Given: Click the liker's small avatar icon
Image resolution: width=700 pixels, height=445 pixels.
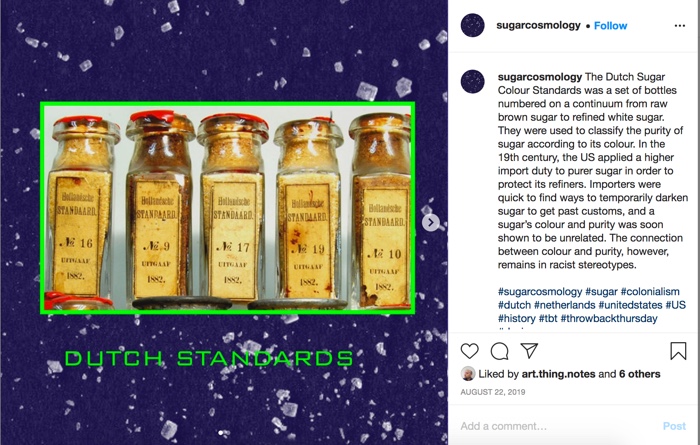Looking at the screenshot, I should 468,374.
